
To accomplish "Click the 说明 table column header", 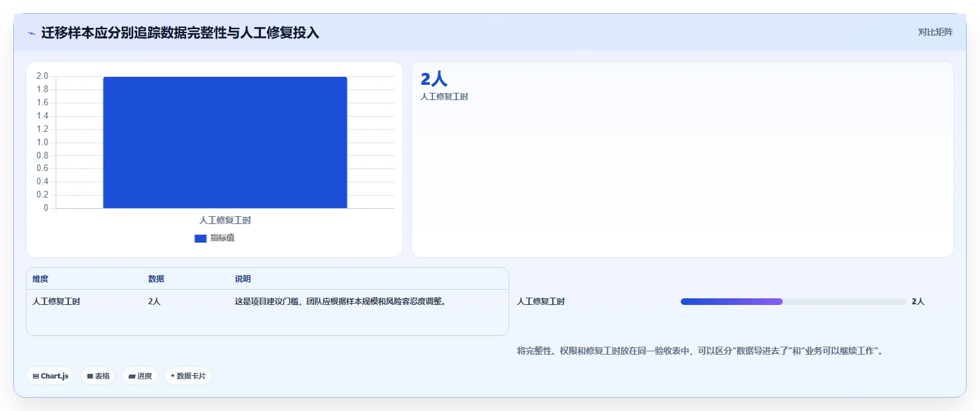I will [x=243, y=279].
